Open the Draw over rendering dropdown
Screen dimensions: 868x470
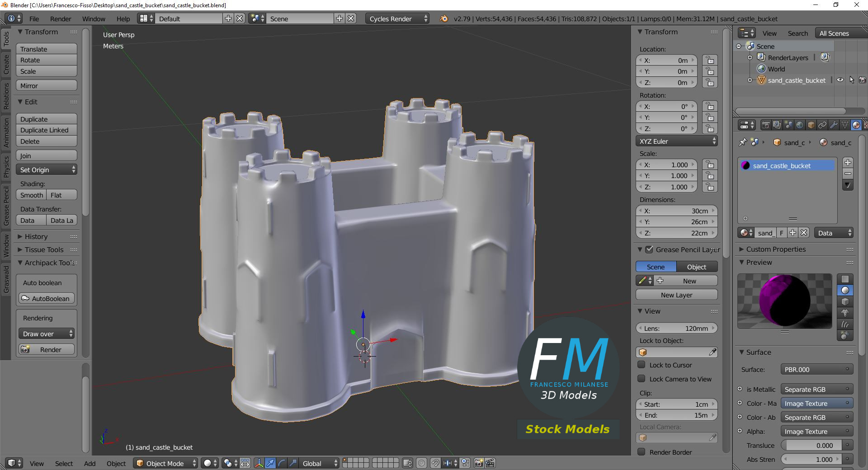(47, 334)
